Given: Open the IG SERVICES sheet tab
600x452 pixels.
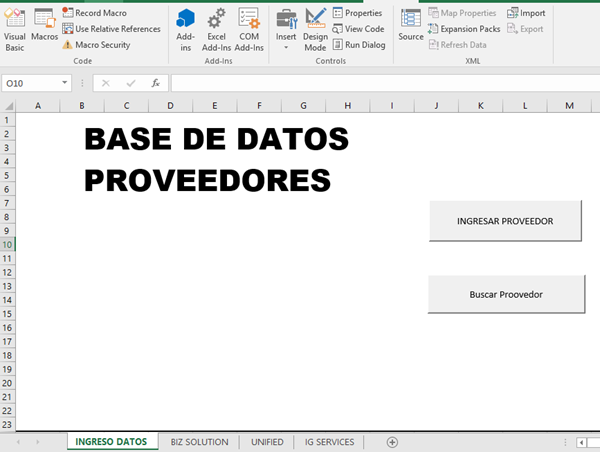Looking at the screenshot, I should [x=329, y=442].
